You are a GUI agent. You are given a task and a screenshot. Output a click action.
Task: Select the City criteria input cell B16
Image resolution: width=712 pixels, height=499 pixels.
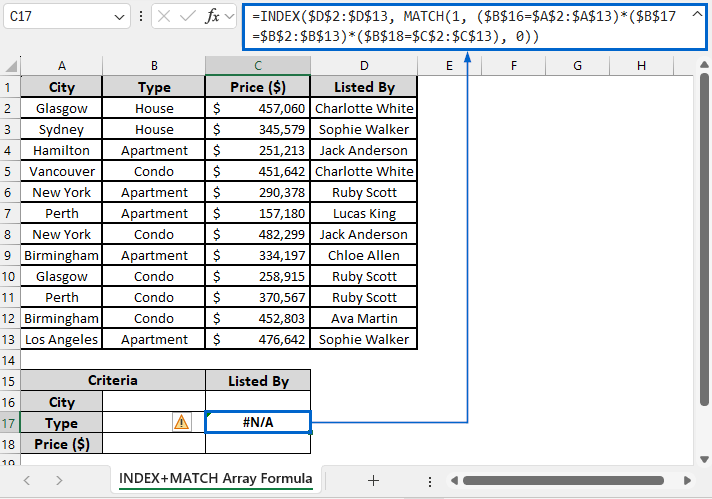(x=153, y=401)
